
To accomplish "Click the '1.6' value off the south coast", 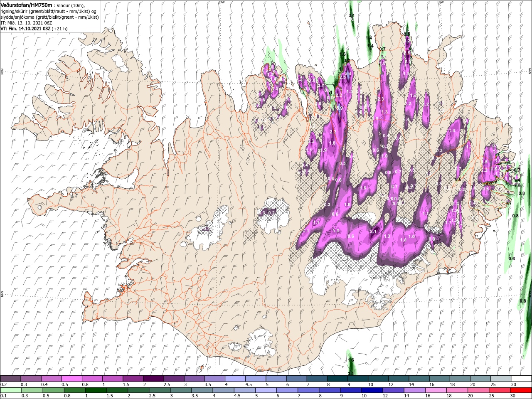I will (x=351, y=360).
